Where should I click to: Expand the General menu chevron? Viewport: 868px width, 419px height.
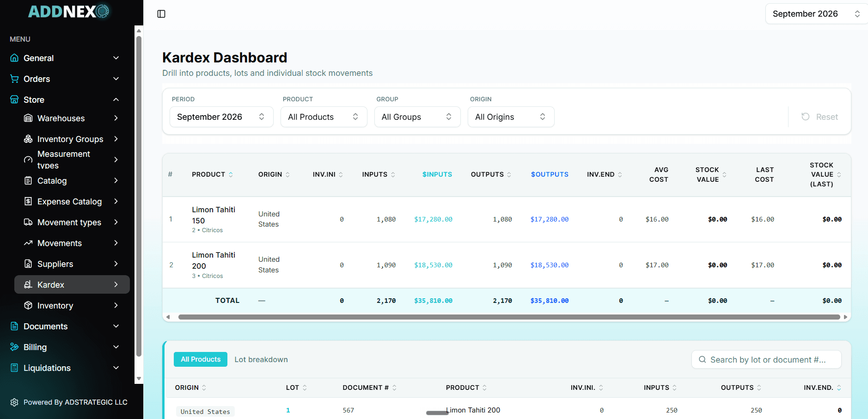click(x=116, y=58)
